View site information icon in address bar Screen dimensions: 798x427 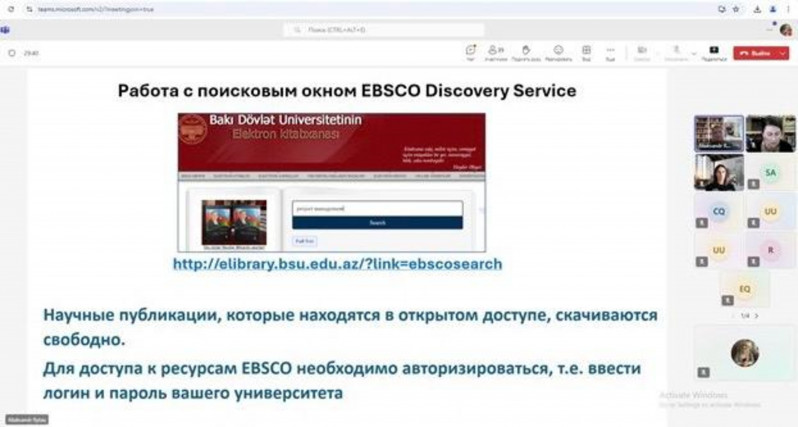point(29,9)
